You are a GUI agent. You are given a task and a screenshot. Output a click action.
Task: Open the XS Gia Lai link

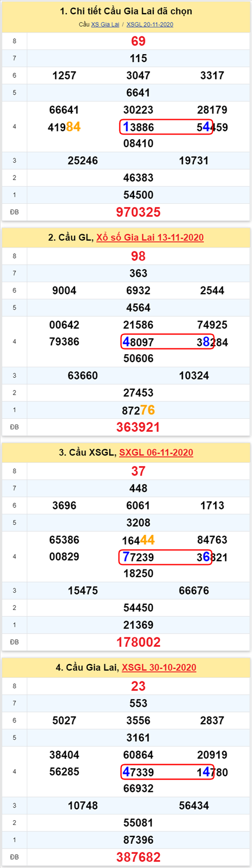[x=105, y=24]
